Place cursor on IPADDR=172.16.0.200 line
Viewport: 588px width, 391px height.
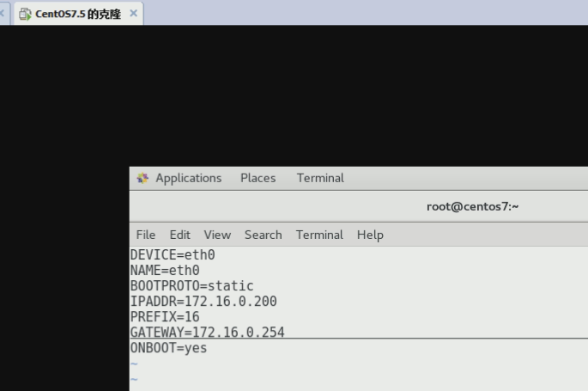coord(203,301)
